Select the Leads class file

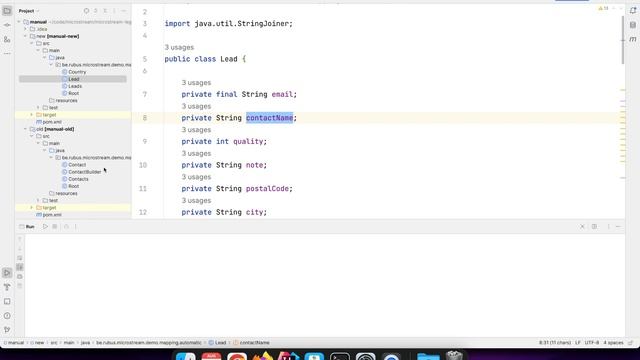pyautogui.click(x=72, y=86)
